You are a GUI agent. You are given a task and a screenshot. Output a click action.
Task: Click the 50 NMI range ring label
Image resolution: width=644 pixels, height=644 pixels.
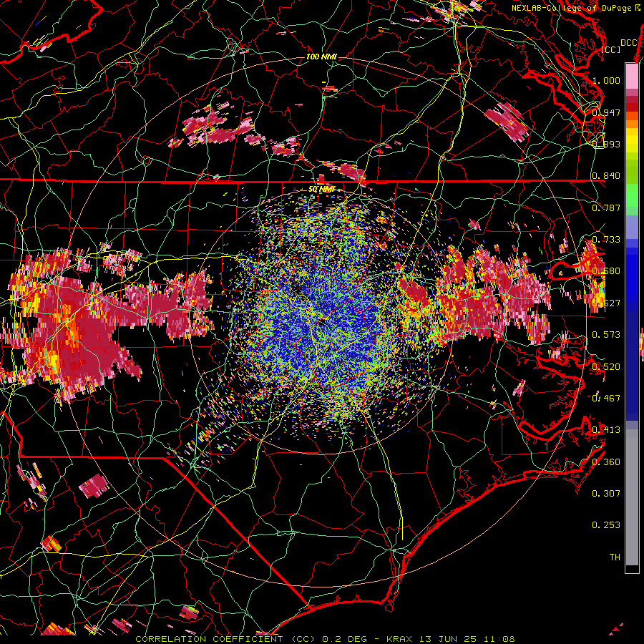coord(321,189)
